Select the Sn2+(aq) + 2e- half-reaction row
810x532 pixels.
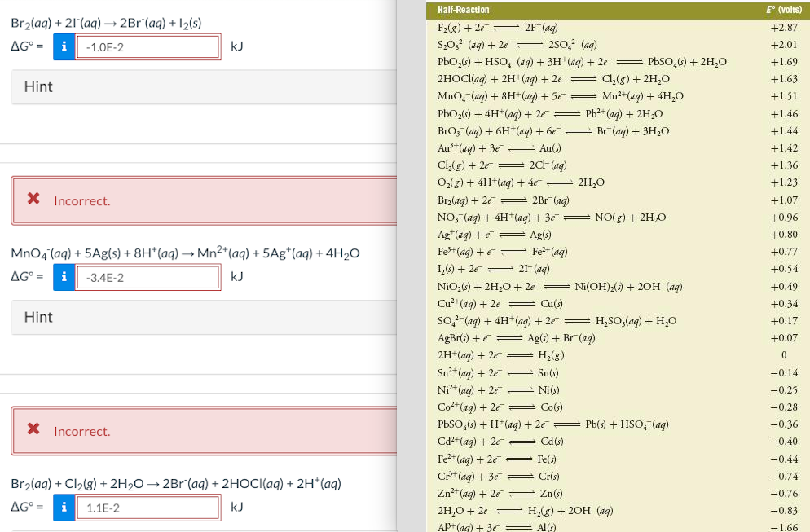(618, 373)
